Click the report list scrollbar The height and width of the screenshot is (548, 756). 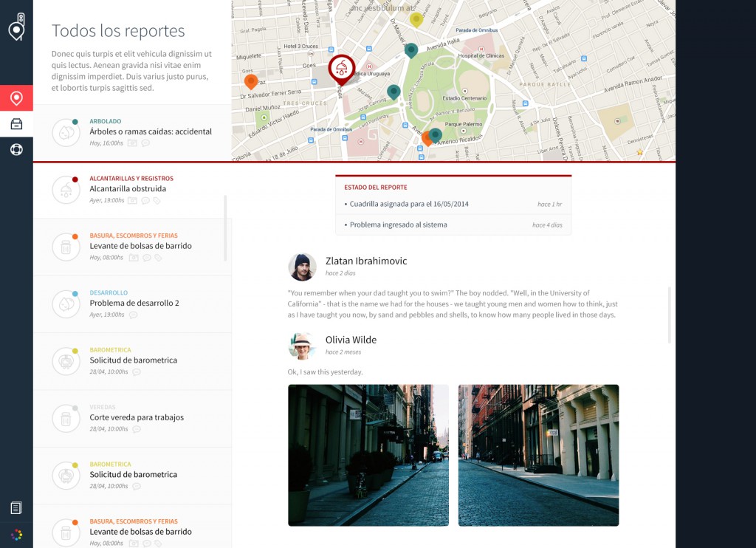(225, 227)
